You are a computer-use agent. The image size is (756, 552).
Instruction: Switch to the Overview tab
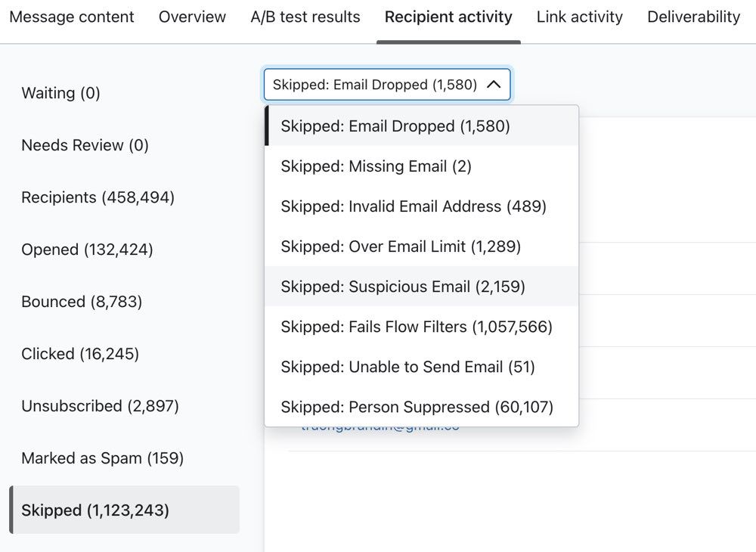click(191, 17)
